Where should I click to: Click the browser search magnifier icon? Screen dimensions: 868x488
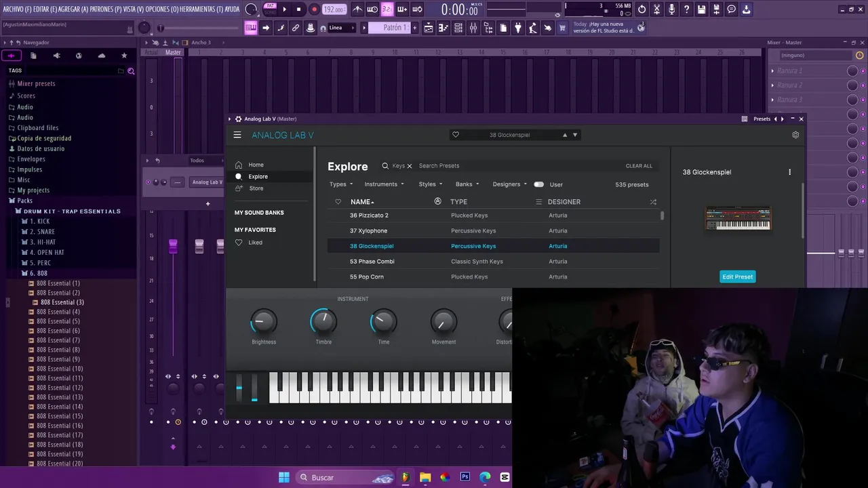(131, 70)
